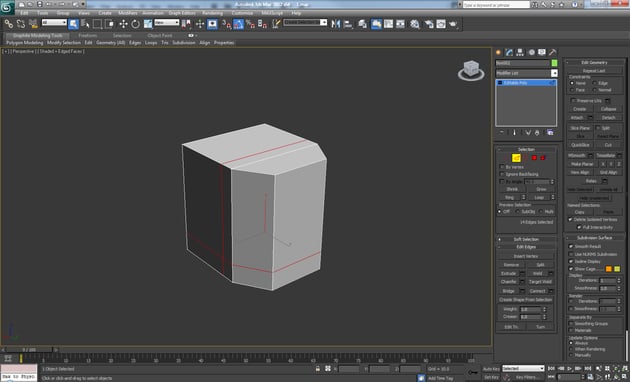Toggle Smooth Result checkbox
This screenshot has height=382, width=630.
click(571, 246)
